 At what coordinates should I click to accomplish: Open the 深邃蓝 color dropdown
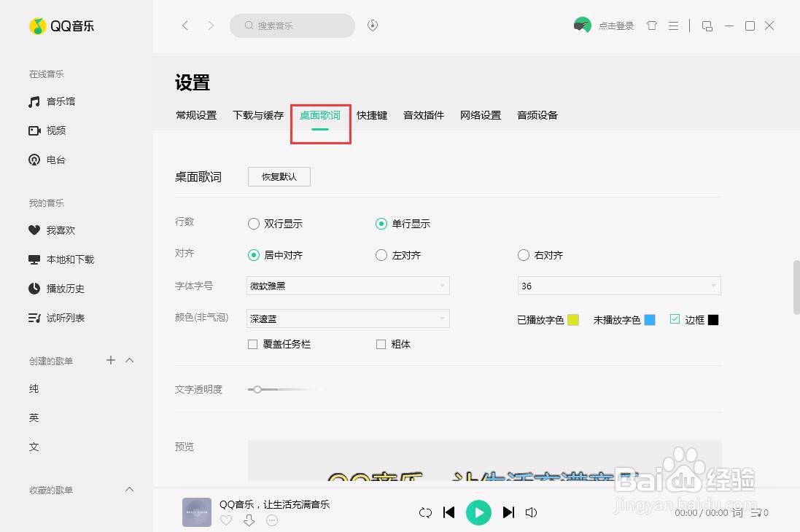coord(347,318)
